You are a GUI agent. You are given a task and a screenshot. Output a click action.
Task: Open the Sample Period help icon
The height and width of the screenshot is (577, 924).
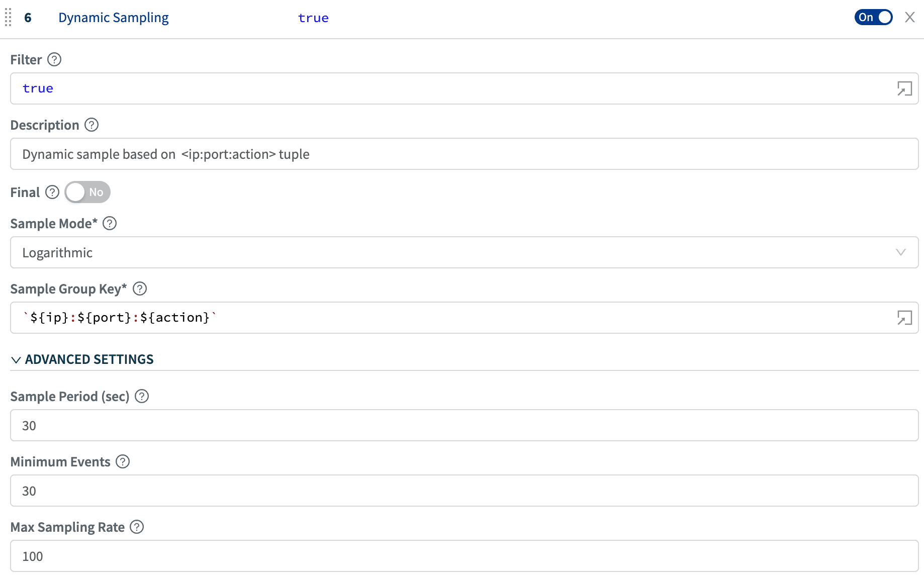coord(141,396)
